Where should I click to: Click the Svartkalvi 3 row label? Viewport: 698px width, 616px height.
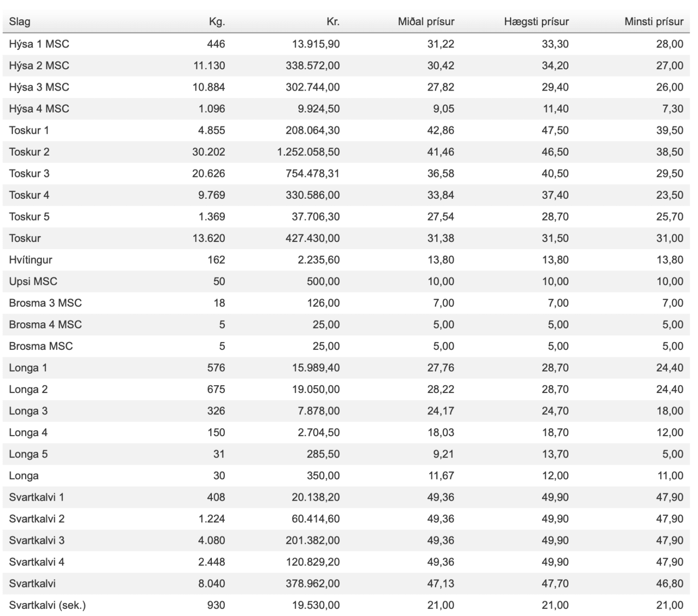pos(36,540)
